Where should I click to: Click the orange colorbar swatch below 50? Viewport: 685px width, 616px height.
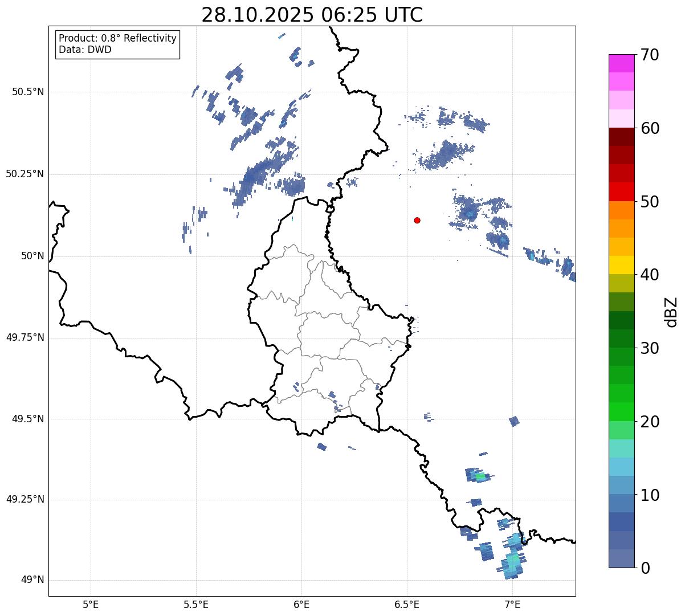point(621,210)
